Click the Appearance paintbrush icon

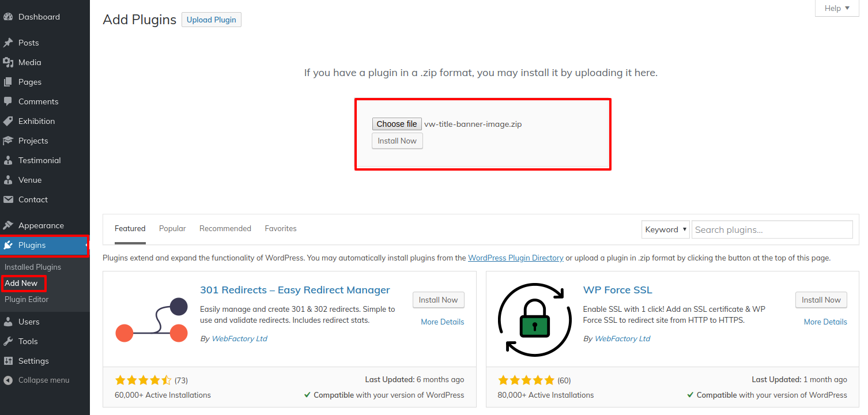pyautogui.click(x=8, y=225)
